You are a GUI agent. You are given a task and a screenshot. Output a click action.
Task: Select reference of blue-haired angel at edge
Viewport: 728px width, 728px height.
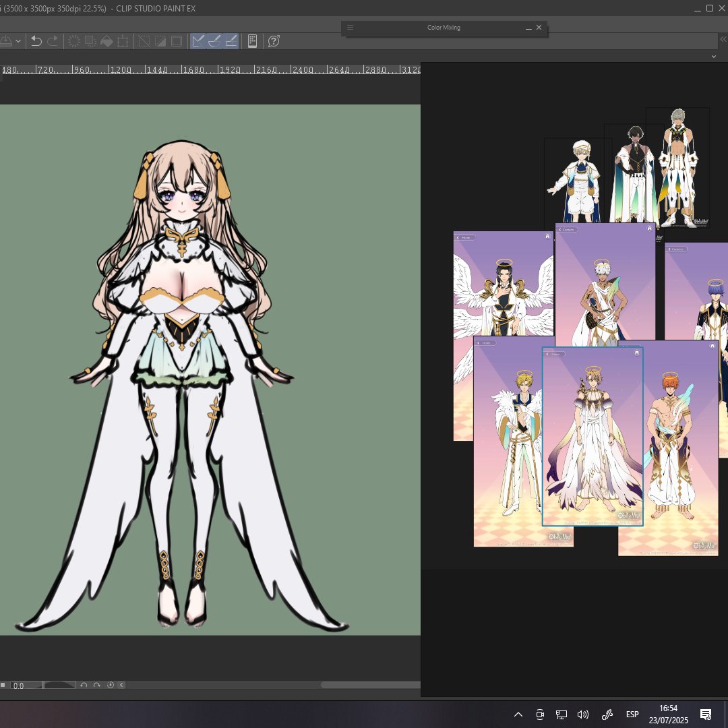[x=696, y=291]
